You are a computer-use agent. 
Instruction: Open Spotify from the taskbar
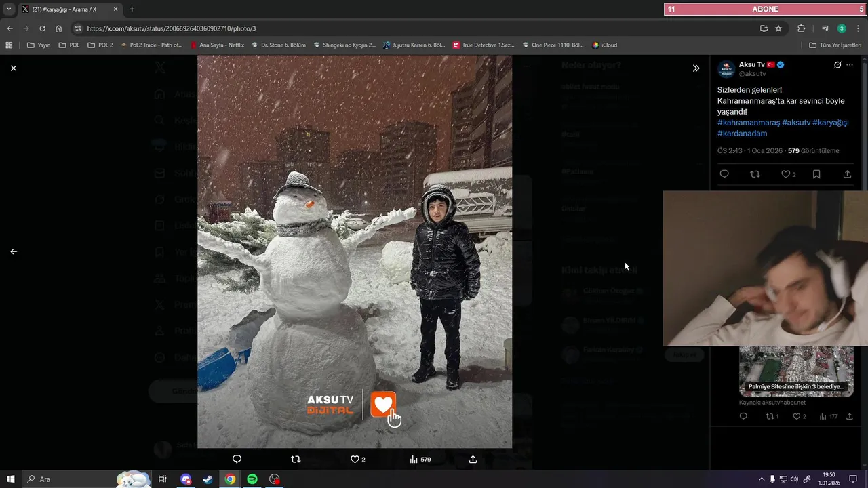coord(252,479)
